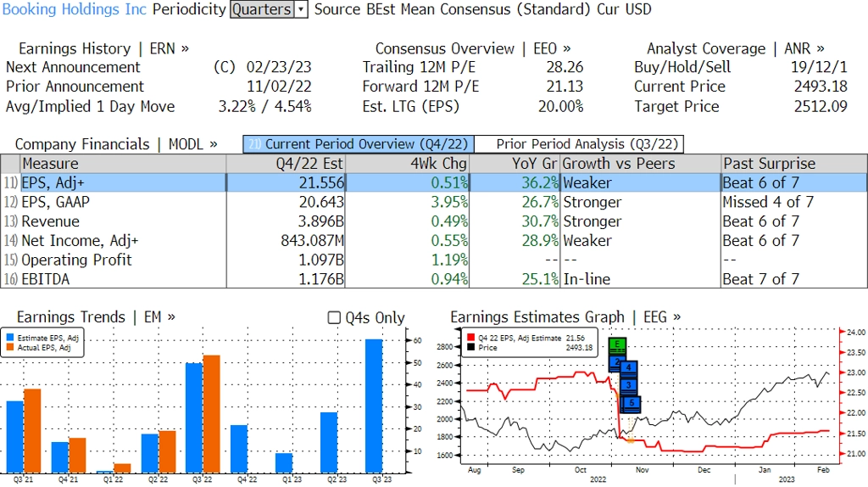This screenshot has height=487, width=868.
Task: Open Earnings History ERN section link
Action: coord(103,48)
